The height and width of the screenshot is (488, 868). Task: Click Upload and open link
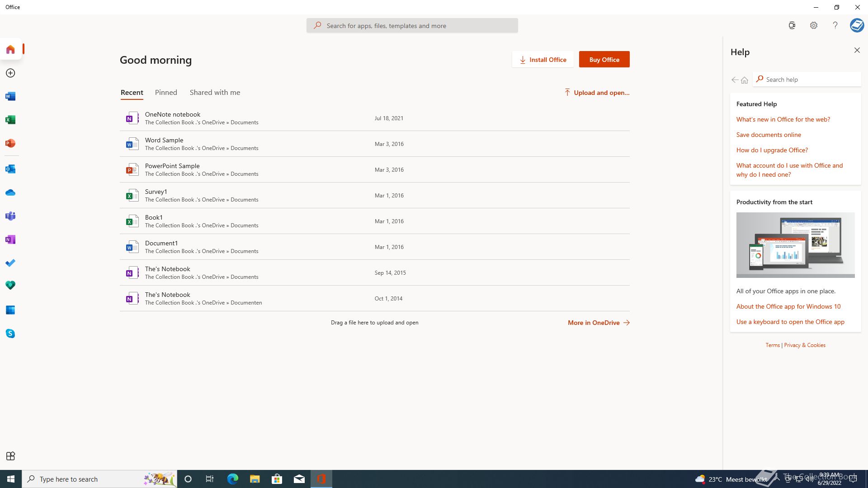597,93
